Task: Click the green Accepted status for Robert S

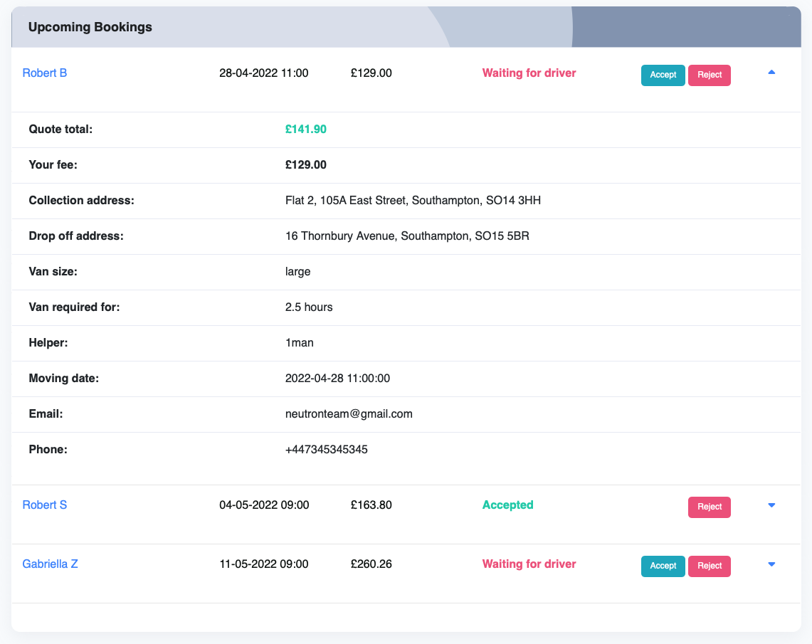Action: (x=507, y=505)
